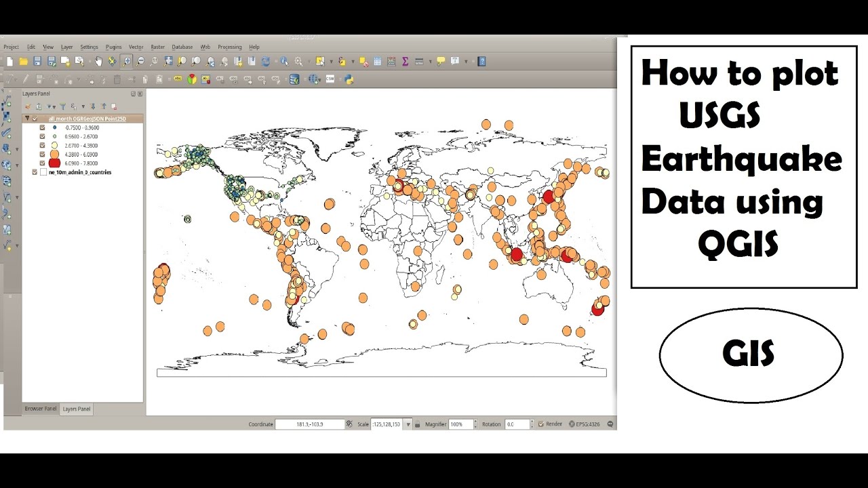Uncheck the 4.3800 - 6.0900 class
Screen dimensions: 868x488
tap(43, 155)
